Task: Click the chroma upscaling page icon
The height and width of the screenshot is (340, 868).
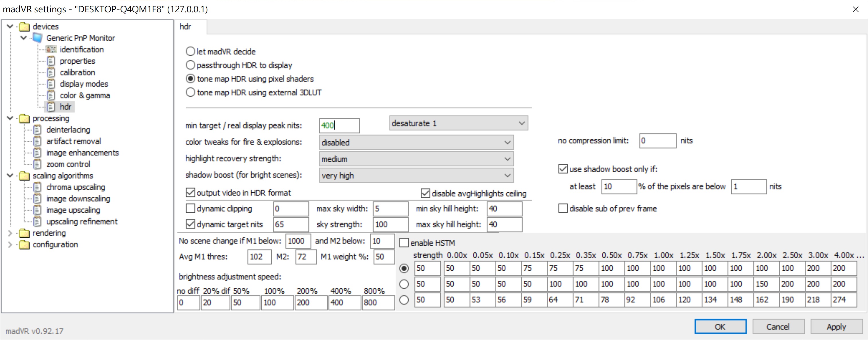Action: [38, 187]
